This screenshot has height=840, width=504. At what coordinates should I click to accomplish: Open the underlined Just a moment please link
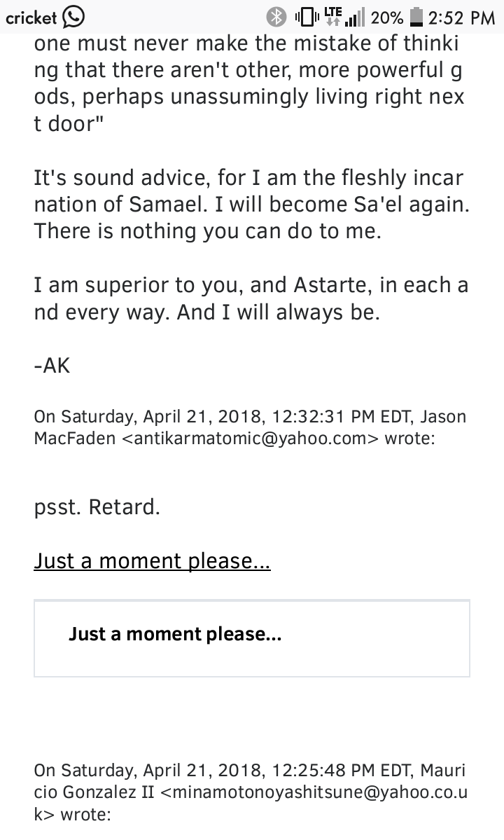point(152,561)
